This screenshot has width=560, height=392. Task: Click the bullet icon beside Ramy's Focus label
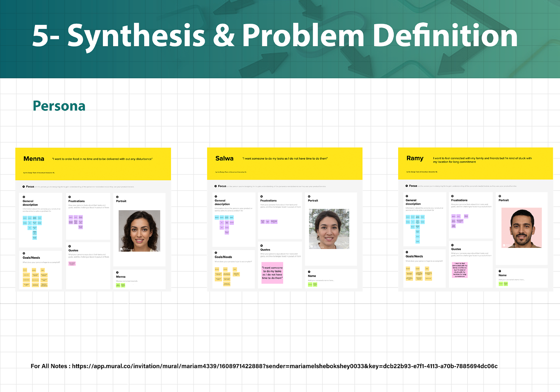(407, 186)
